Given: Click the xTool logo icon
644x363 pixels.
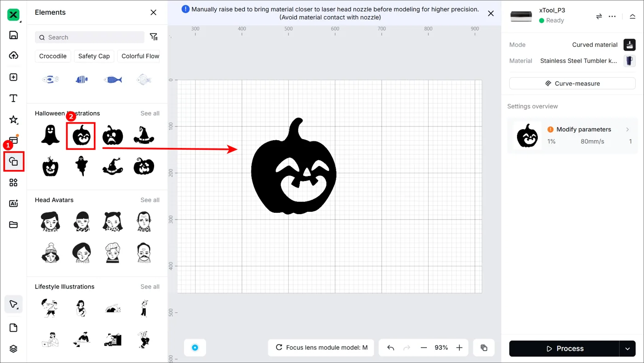Looking at the screenshot, I should 13,15.
